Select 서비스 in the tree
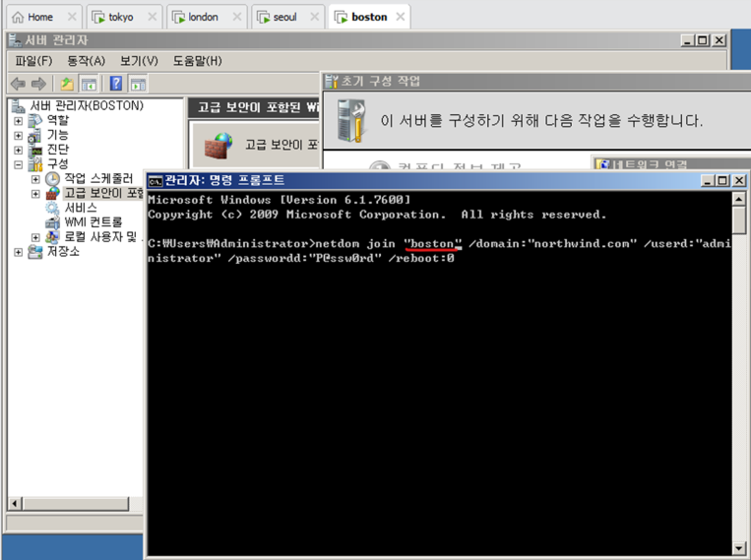751x560 pixels. [81, 208]
